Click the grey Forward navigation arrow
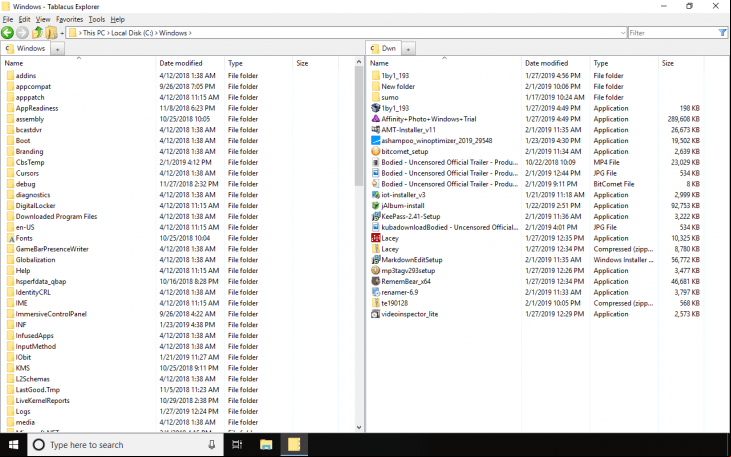 point(22,33)
